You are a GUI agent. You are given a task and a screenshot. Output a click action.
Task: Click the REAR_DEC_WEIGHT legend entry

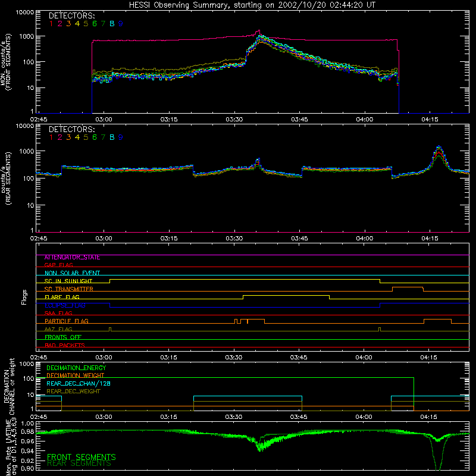coord(73,392)
